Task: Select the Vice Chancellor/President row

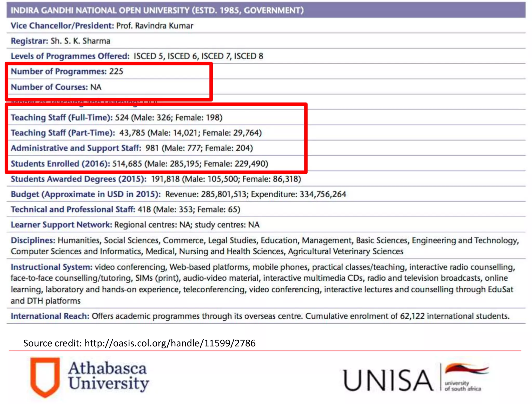Action: pyautogui.click(x=266, y=25)
